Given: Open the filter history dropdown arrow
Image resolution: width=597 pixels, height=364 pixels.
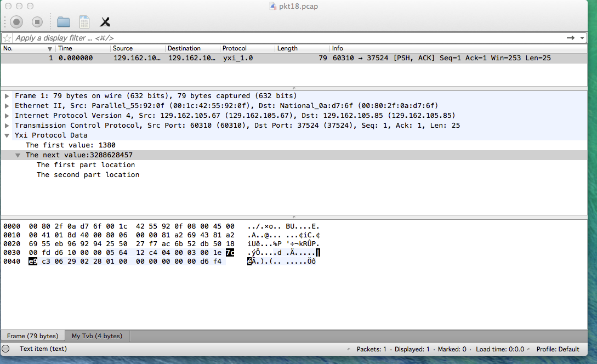Looking at the screenshot, I should pyautogui.click(x=582, y=38).
